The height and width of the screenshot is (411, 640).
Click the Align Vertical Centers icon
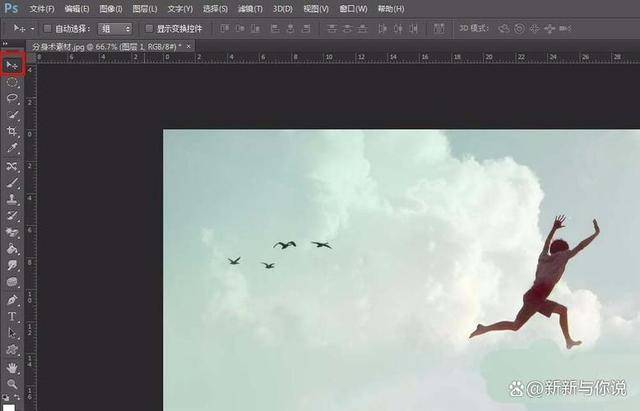[240, 29]
